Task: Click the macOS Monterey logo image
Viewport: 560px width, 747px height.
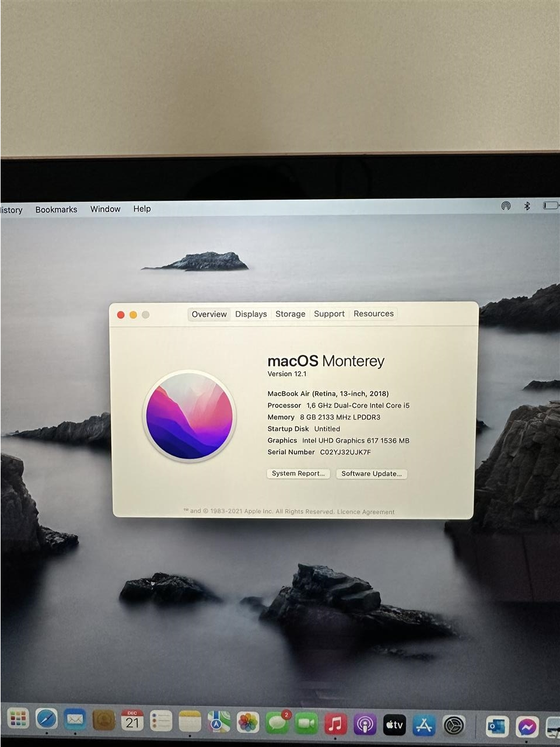Action: pyautogui.click(x=189, y=416)
